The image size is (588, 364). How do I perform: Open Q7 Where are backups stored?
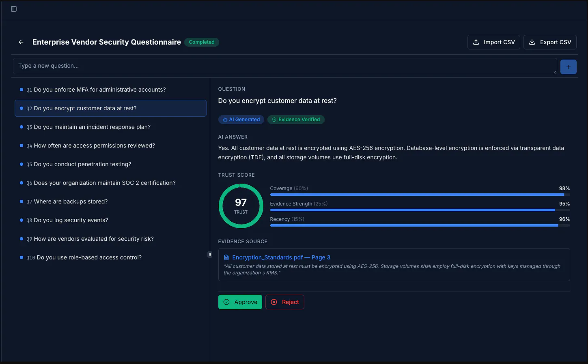[110, 201]
